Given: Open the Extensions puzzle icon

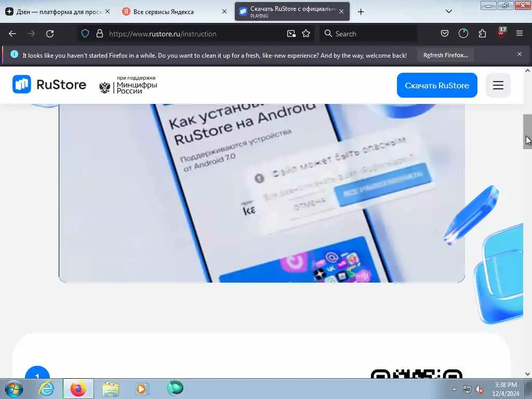Looking at the screenshot, I should tap(482, 33).
